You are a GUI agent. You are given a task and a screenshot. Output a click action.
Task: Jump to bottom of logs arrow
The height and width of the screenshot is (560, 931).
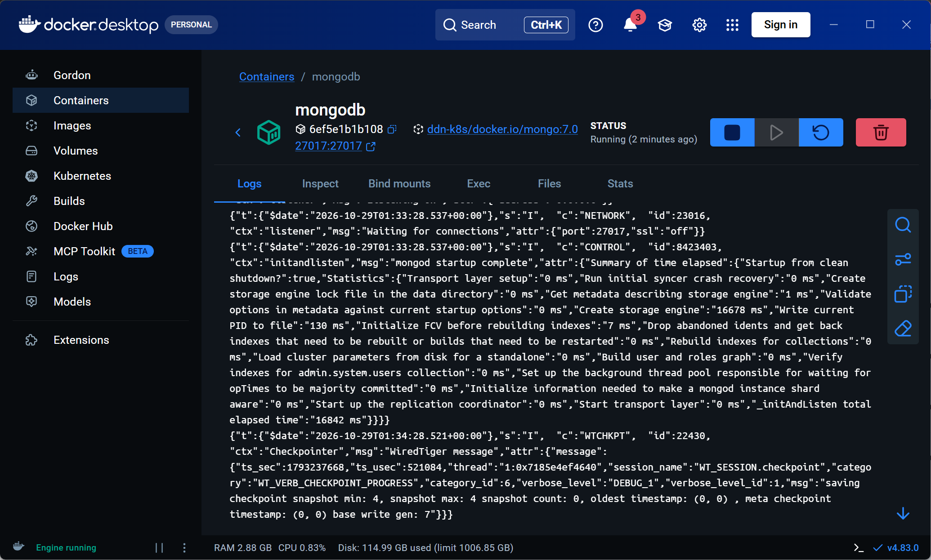pyautogui.click(x=903, y=513)
